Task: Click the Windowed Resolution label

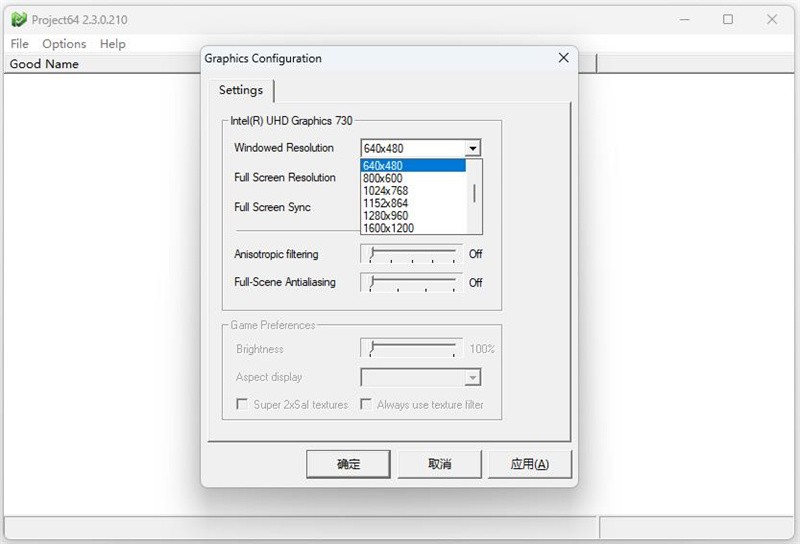Action: (284, 148)
